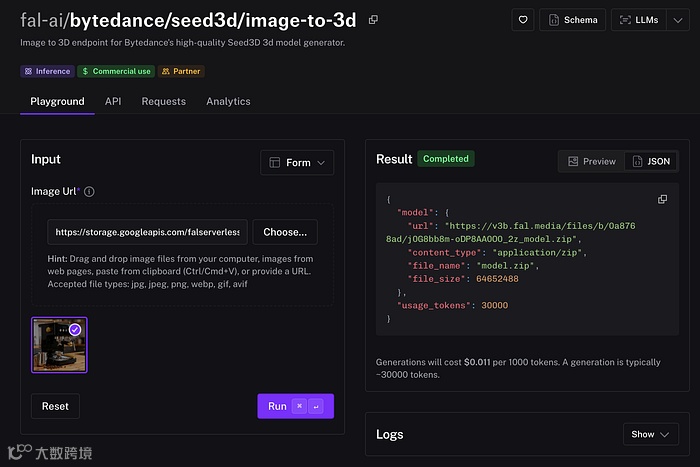
Task: Click the file_size value 64652488
Action: [x=497, y=279]
